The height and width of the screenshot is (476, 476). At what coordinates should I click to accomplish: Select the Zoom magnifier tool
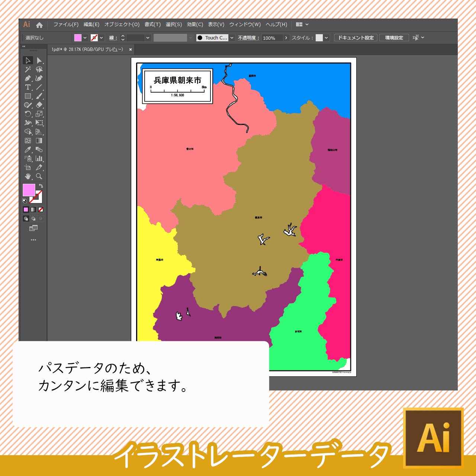click(39, 176)
